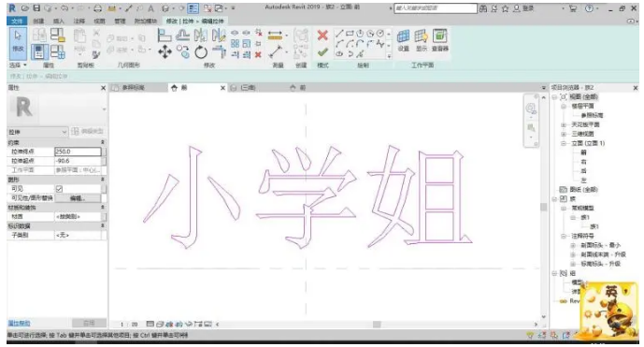The height and width of the screenshot is (347, 644).
Task: Click the keyword search box
Action: pyautogui.click(x=436, y=8)
